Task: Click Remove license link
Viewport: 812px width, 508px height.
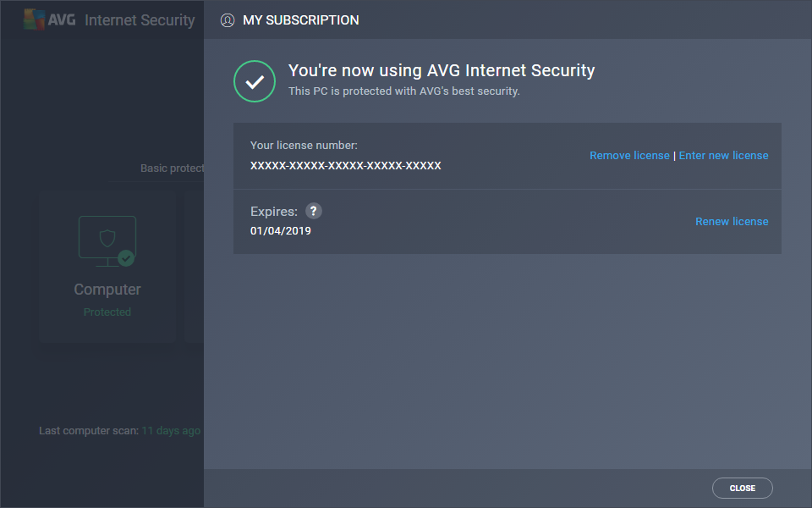Action: [629, 156]
